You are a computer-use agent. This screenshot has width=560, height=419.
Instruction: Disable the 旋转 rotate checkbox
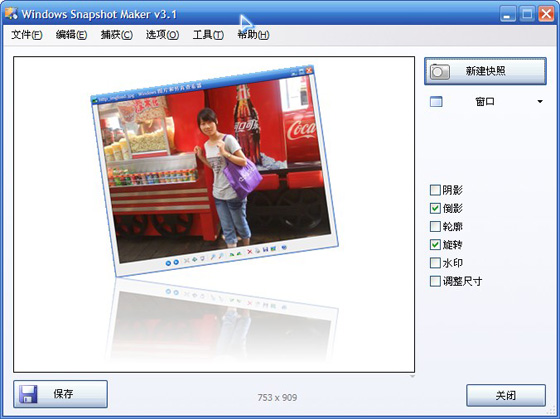click(x=435, y=245)
